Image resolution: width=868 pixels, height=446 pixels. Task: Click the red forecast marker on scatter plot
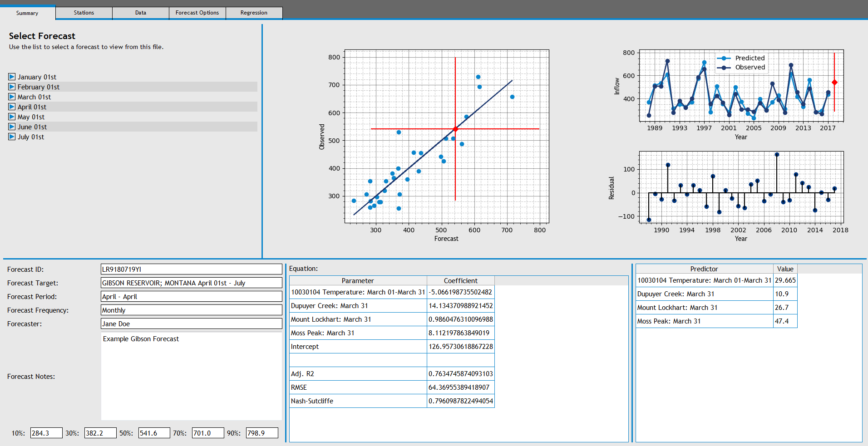tap(455, 129)
